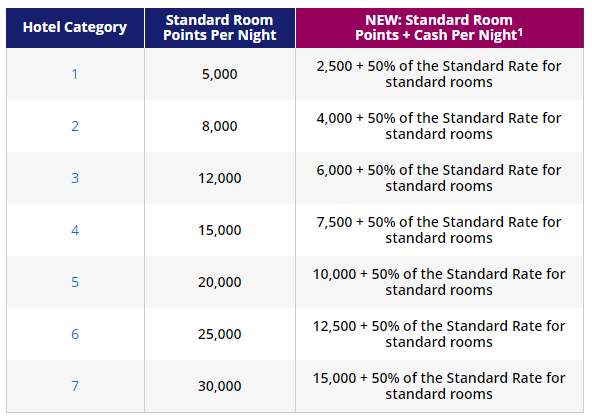The height and width of the screenshot is (420, 592).
Task: Open the Hotel Category 5 link
Action: click(75, 282)
